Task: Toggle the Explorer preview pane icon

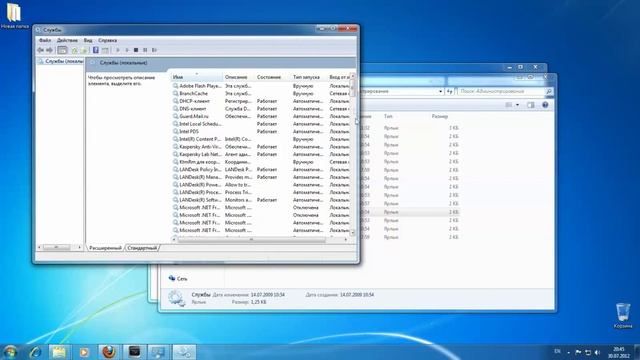Action: click(x=530, y=105)
